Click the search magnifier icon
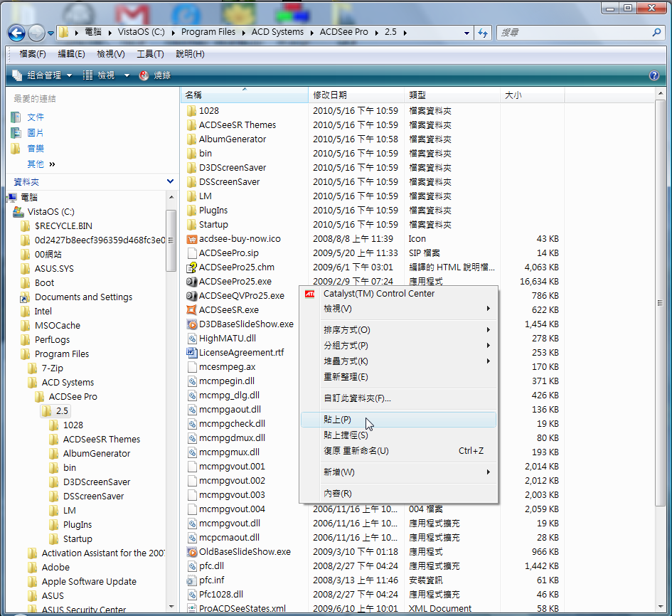672x616 pixels. pos(656,32)
